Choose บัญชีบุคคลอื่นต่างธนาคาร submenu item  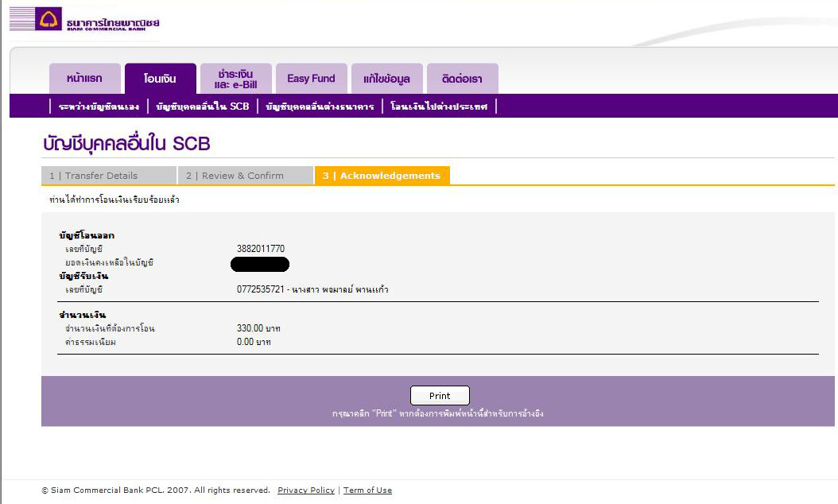(320, 107)
